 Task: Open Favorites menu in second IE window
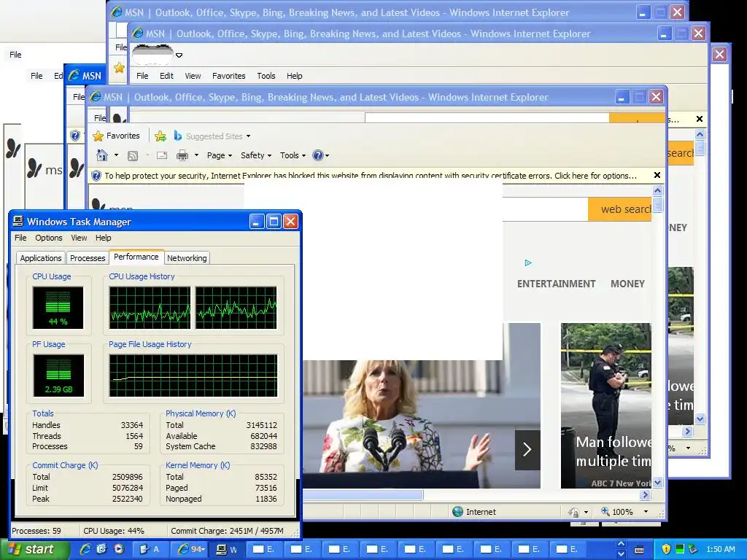click(x=228, y=76)
